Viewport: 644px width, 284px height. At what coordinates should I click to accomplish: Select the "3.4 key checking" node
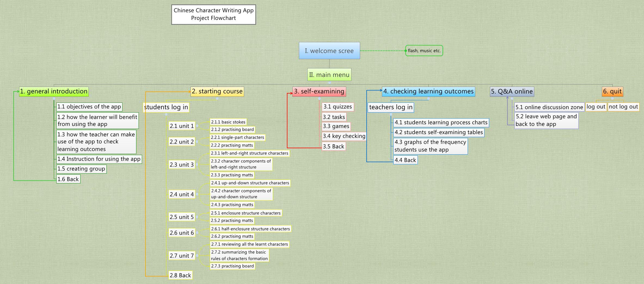[x=344, y=136]
